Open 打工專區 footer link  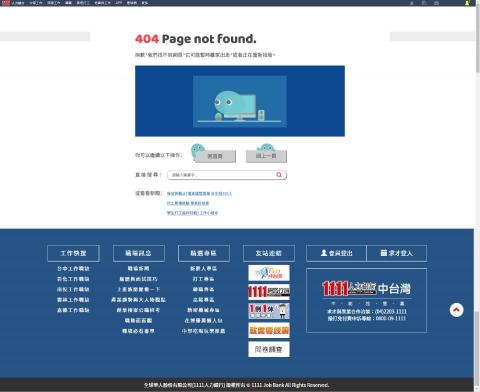click(204, 279)
